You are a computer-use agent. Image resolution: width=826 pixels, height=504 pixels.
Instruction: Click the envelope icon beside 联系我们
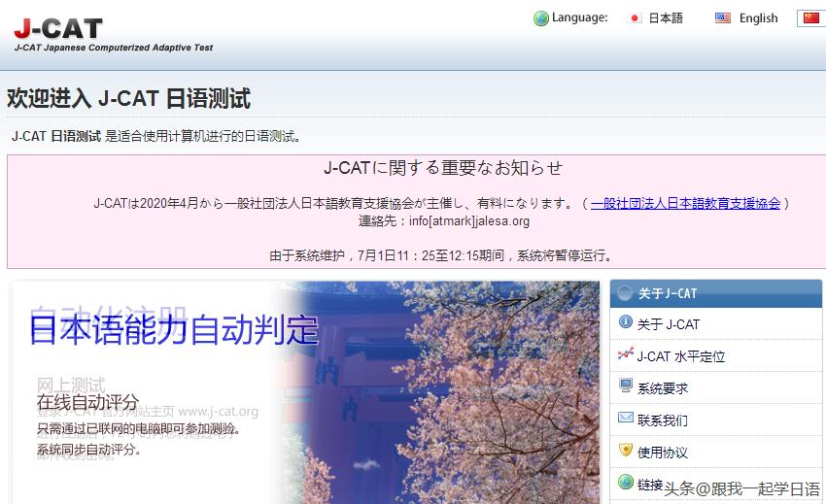pos(625,418)
